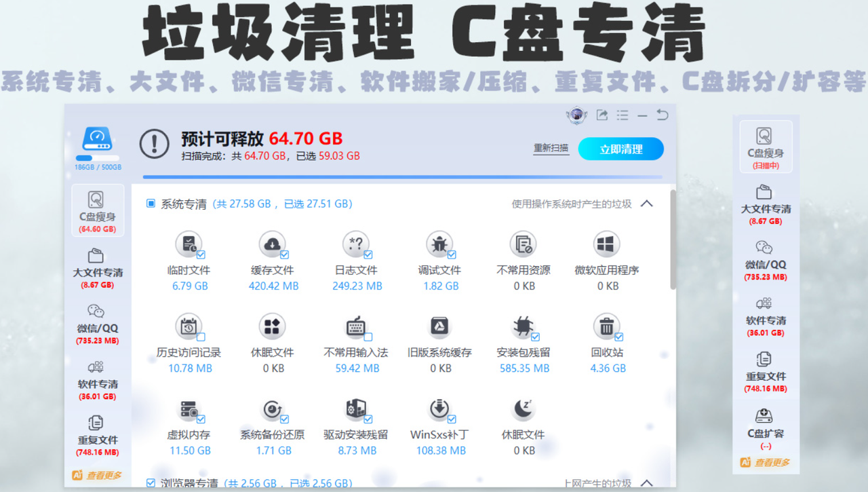Open 软件专清 in the floating side panel
This screenshot has height=492, width=868.
pyautogui.click(x=766, y=316)
